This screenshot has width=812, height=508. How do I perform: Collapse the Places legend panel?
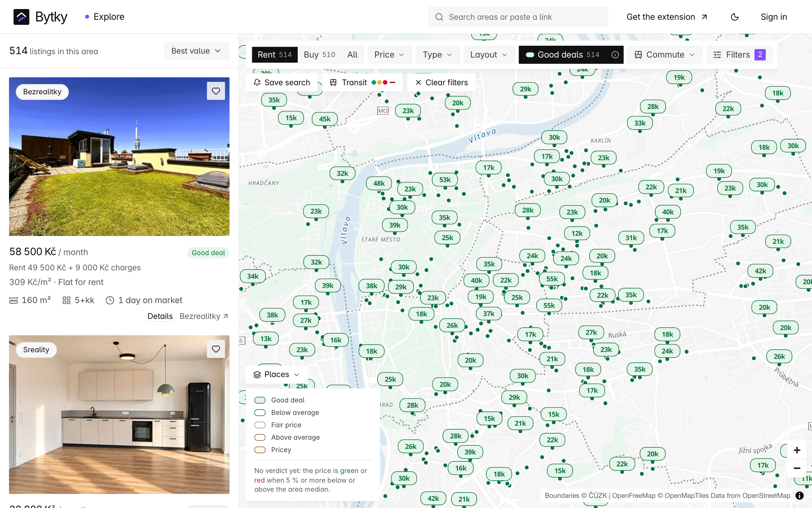tap(276, 374)
